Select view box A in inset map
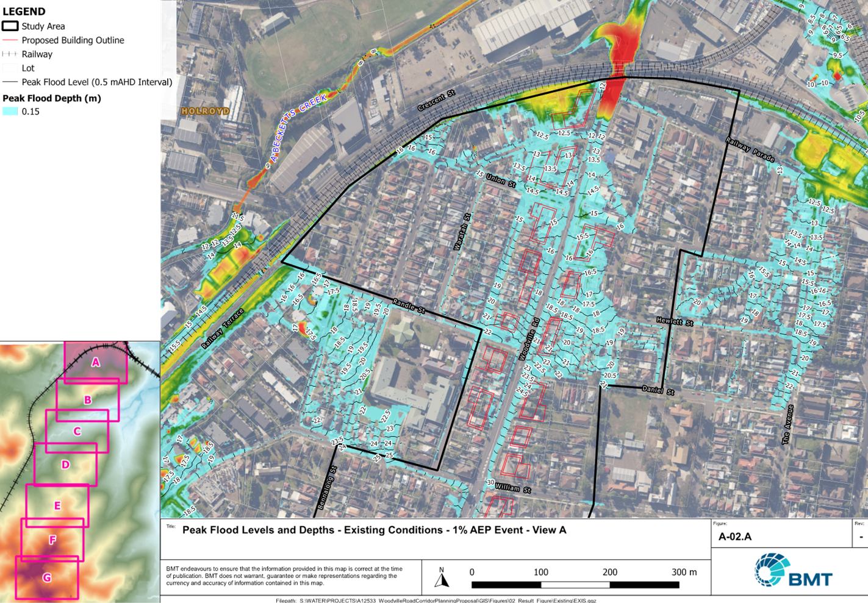Image resolution: width=868 pixels, height=603 pixels. pos(96,362)
